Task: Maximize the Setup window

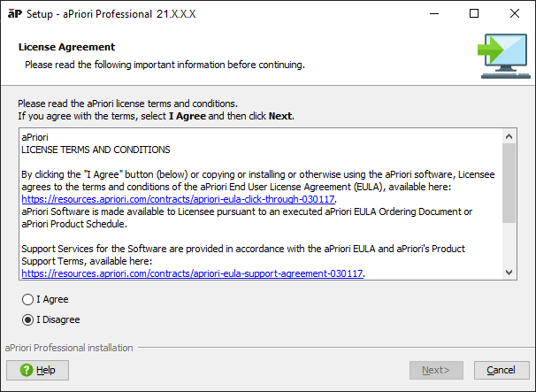Action: coord(474,13)
